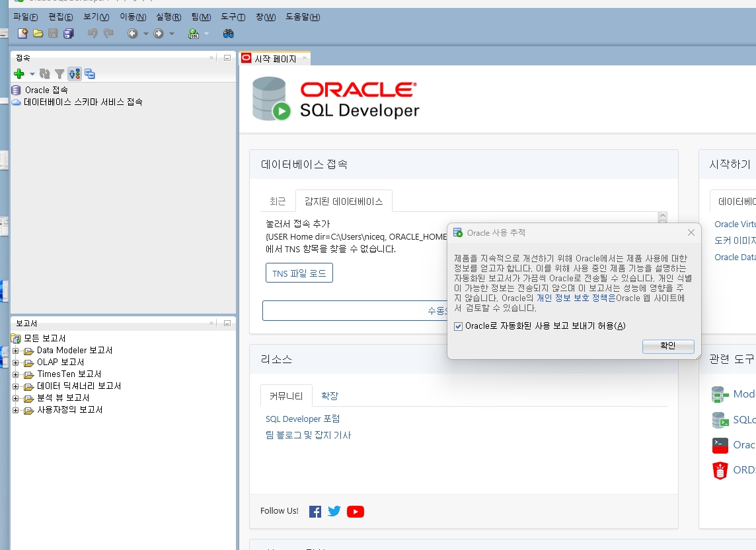Expand the 사용자정의 보고서 folder
This screenshot has height=550, width=756.
click(x=15, y=410)
